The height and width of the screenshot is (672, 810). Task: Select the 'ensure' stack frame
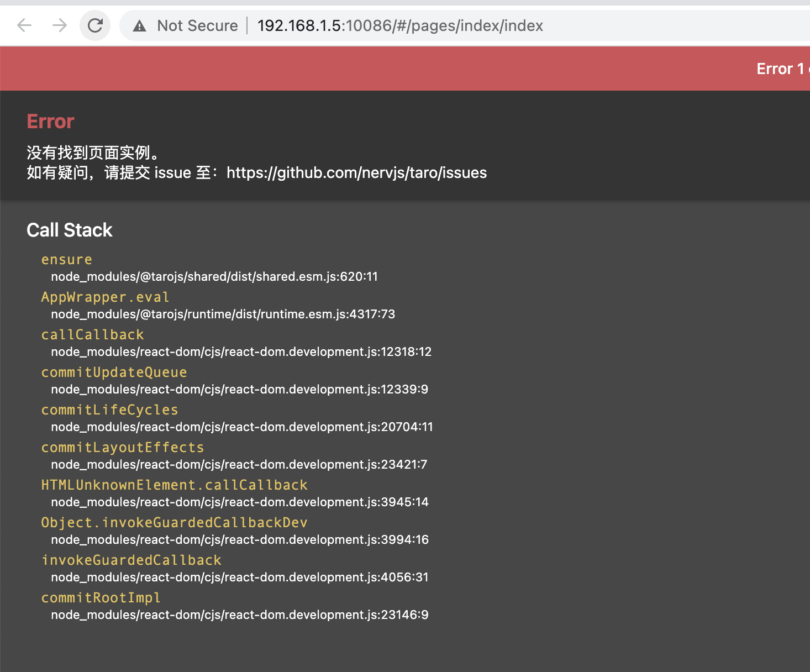66,259
